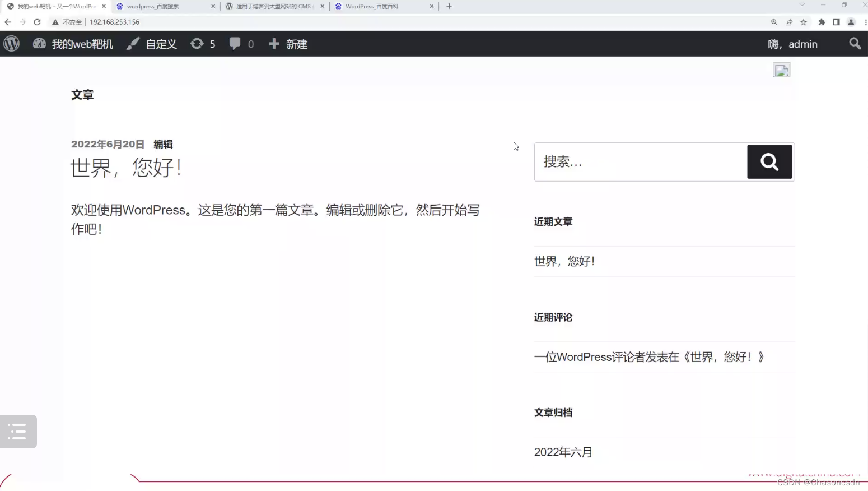868x491 pixels.
Task: Open the large 世界，您好！ post title
Action: pyautogui.click(x=126, y=168)
